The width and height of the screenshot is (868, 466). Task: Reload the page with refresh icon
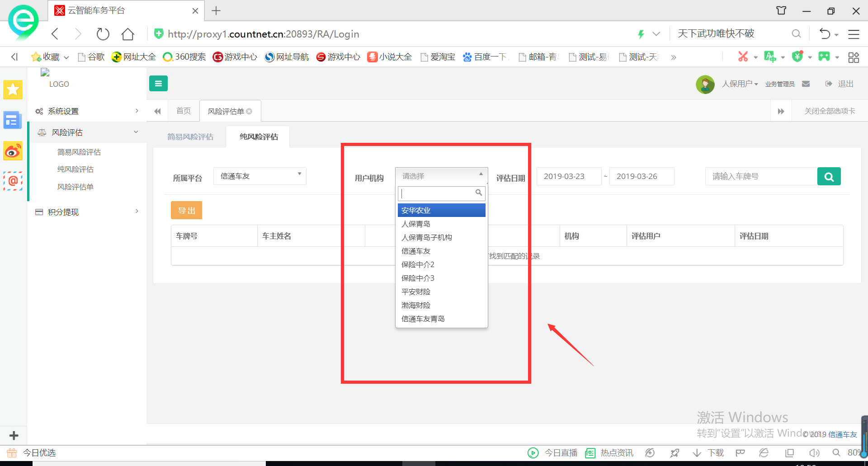click(x=103, y=34)
